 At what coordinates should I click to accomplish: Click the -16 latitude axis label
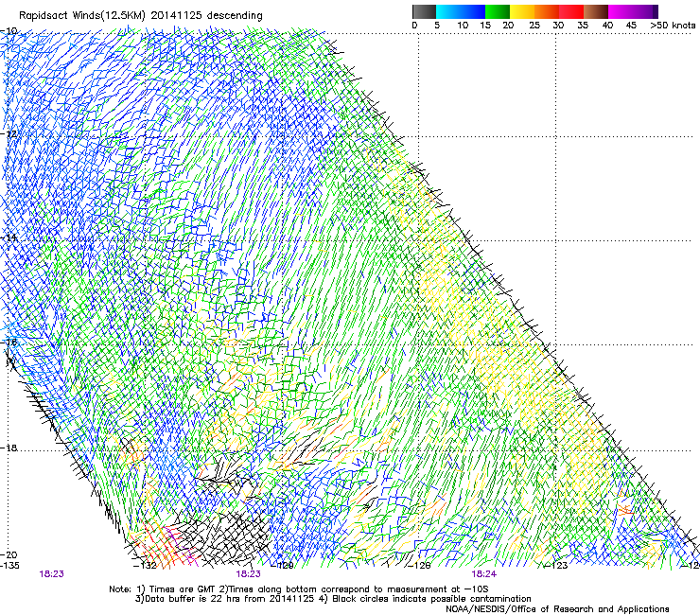9,343
